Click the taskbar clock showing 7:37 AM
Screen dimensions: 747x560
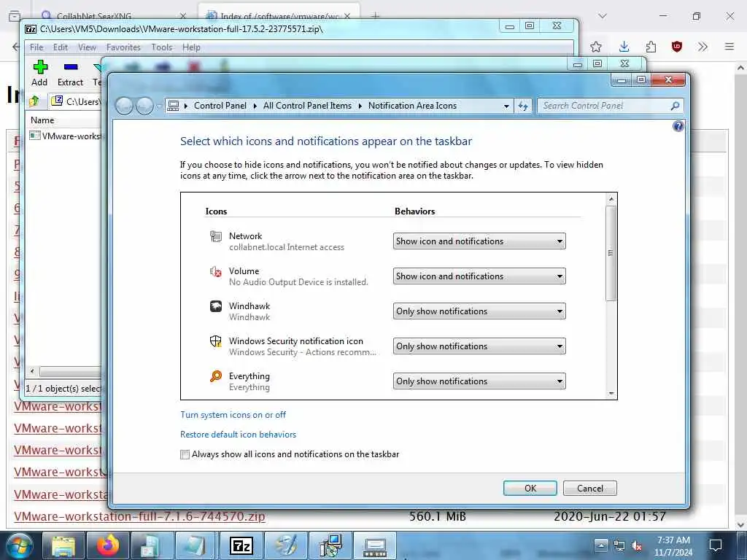pos(673,545)
